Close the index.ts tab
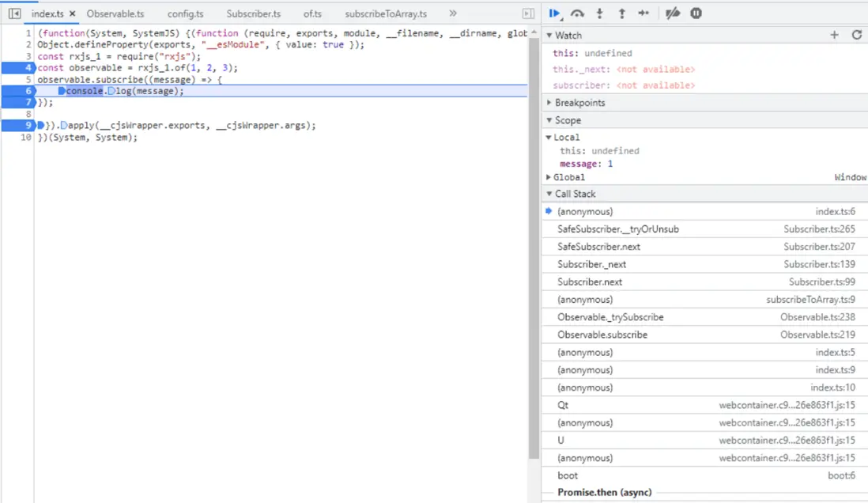The image size is (868, 503). click(72, 14)
